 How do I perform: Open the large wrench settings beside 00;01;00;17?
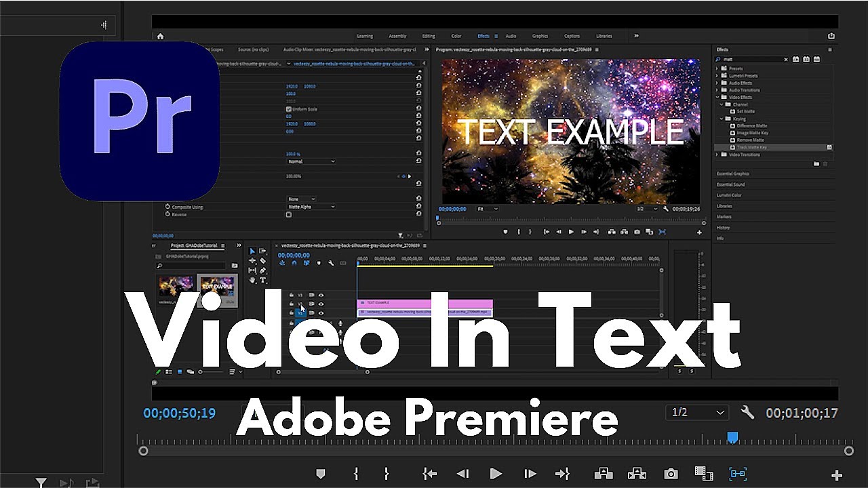748,412
